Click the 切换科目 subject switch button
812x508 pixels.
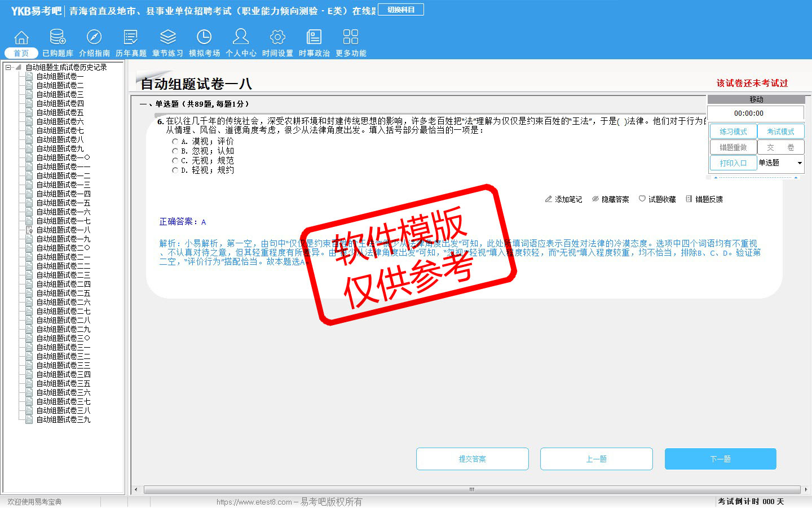(x=400, y=10)
